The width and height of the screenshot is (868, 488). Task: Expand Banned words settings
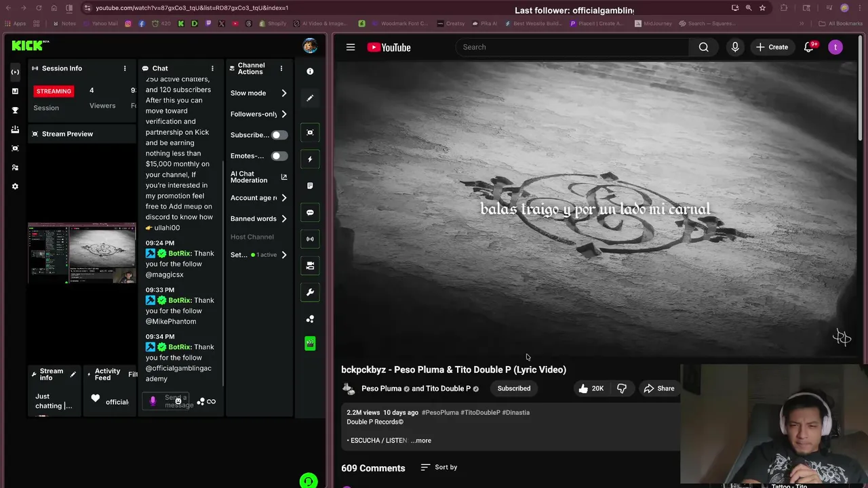pos(258,219)
